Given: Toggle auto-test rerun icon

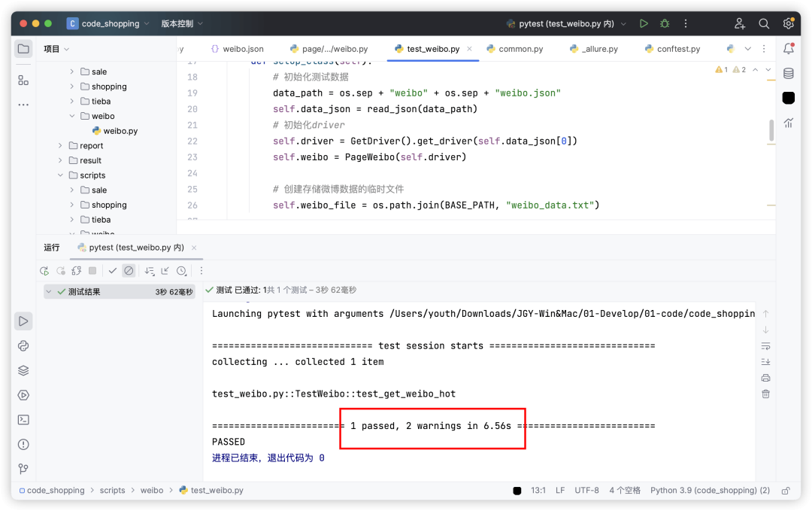Looking at the screenshot, I should tap(77, 270).
